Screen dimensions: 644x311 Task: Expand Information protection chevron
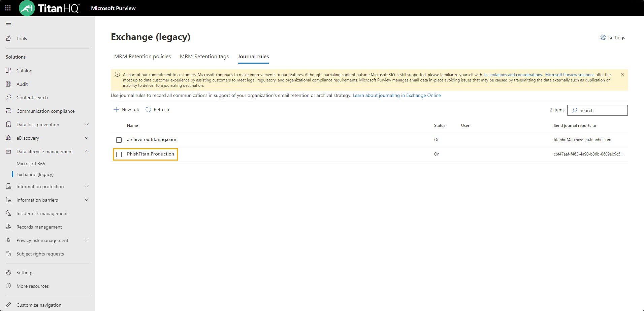(x=87, y=186)
